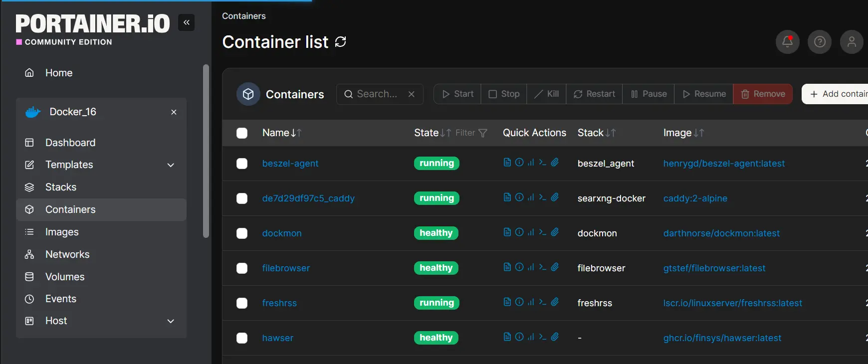Open Networks in sidebar
The image size is (868, 364).
coord(101,254)
